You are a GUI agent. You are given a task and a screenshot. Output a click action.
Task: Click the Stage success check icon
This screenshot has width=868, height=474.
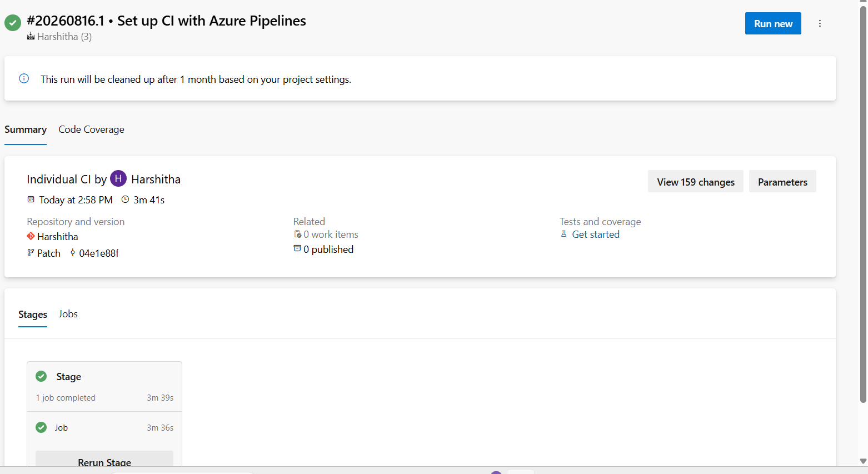click(x=41, y=376)
